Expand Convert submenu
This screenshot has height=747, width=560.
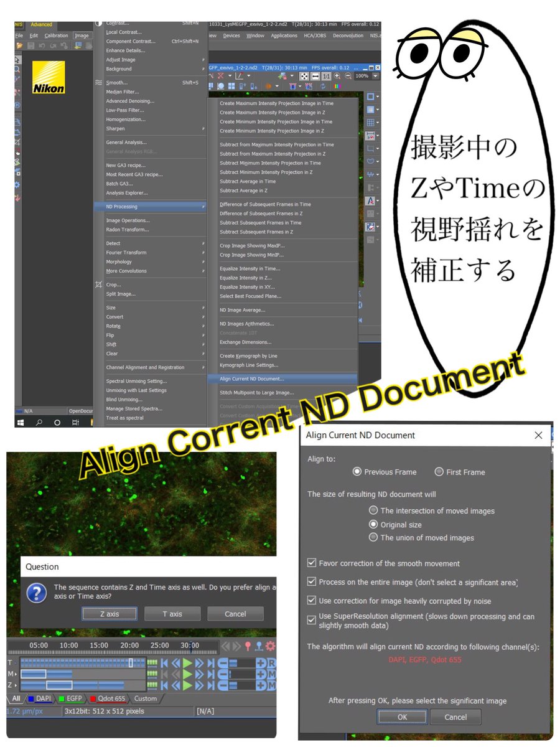(149, 317)
